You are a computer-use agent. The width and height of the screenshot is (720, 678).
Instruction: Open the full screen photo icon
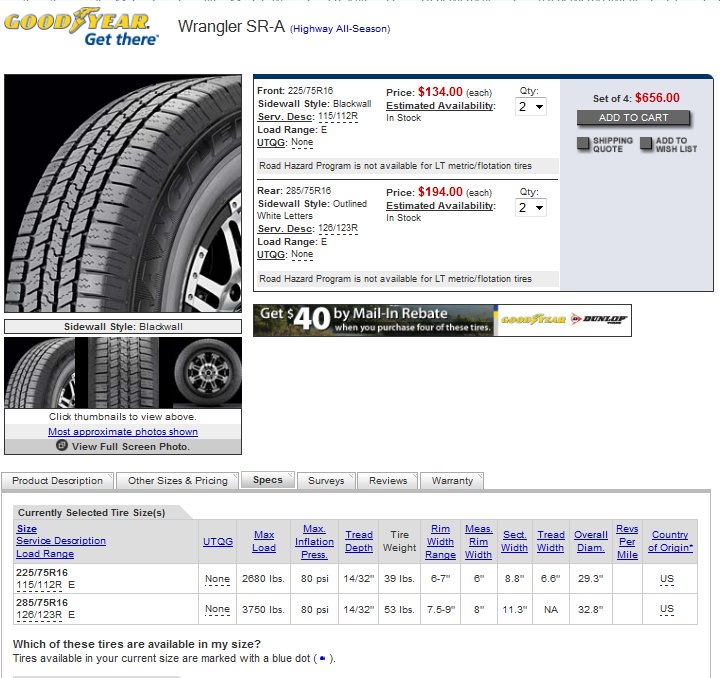62,445
